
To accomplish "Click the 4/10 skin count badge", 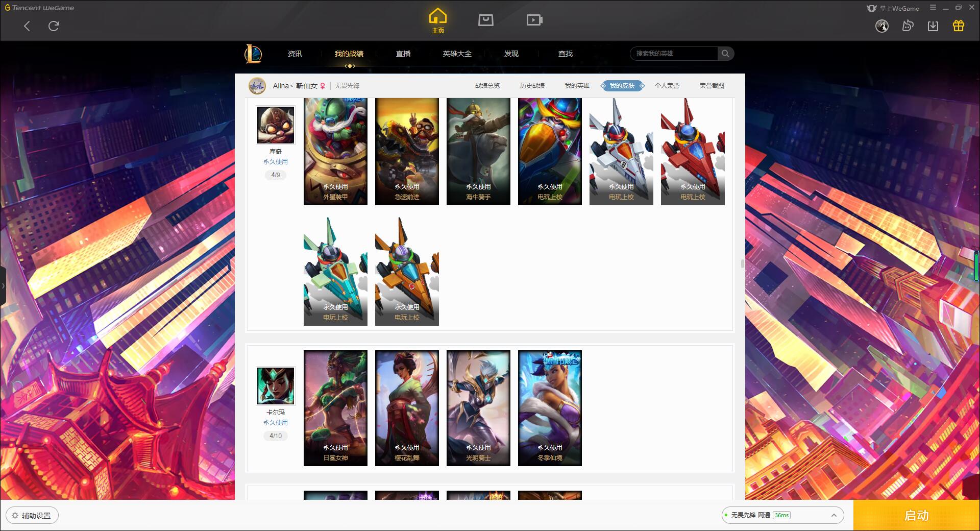I will tap(276, 436).
